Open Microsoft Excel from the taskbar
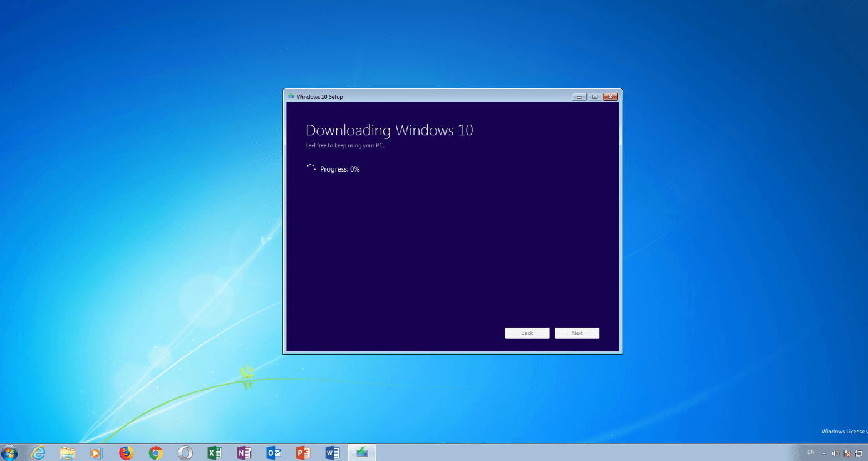The width and height of the screenshot is (868, 461). (215, 452)
